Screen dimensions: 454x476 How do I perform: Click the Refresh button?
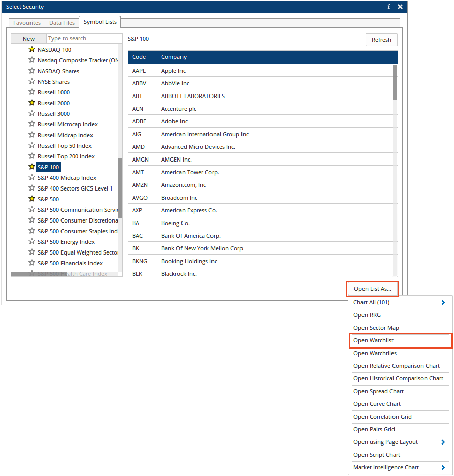(x=381, y=40)
